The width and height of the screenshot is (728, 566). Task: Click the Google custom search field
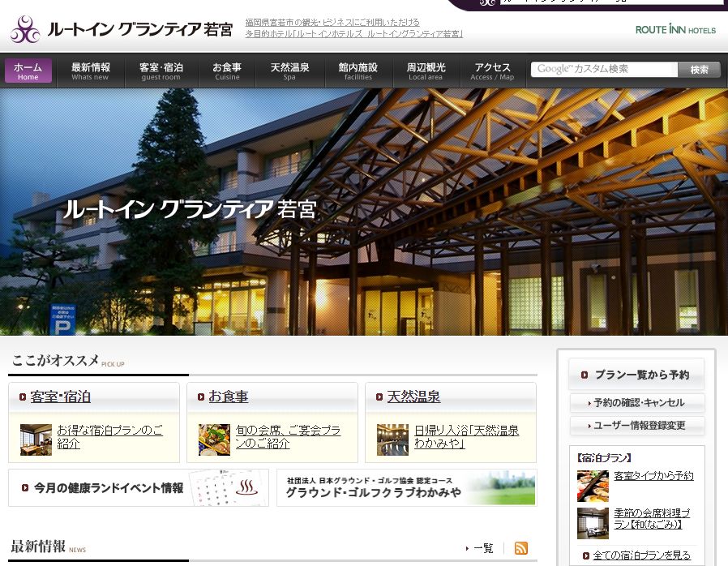click(604, 70)
